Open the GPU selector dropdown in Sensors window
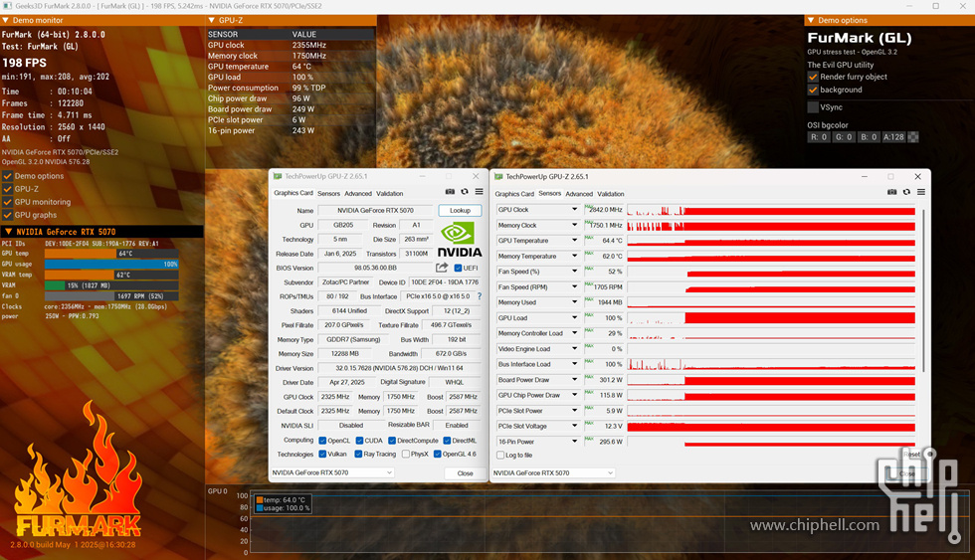This screenshot has height=560, width=975. [553, 473]
